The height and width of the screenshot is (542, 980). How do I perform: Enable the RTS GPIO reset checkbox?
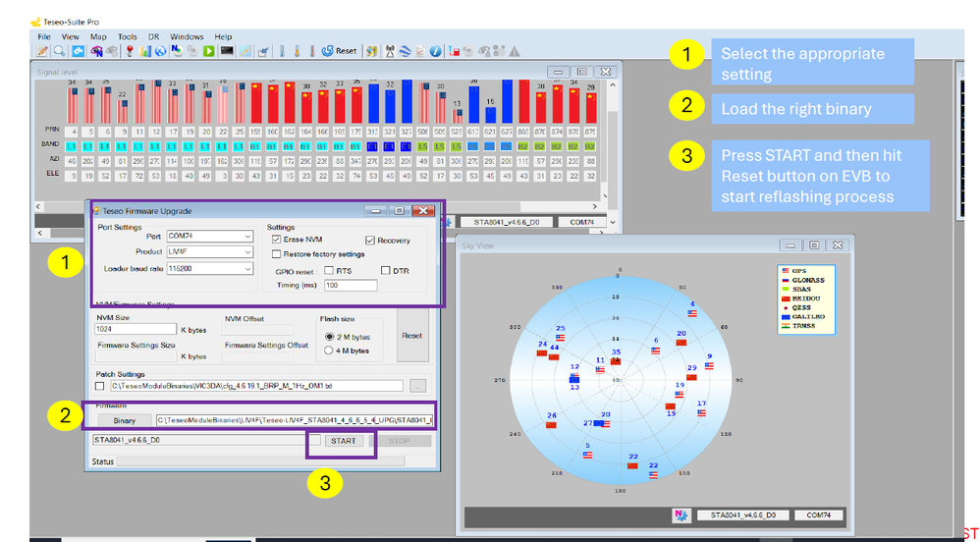tap(329, 271)
